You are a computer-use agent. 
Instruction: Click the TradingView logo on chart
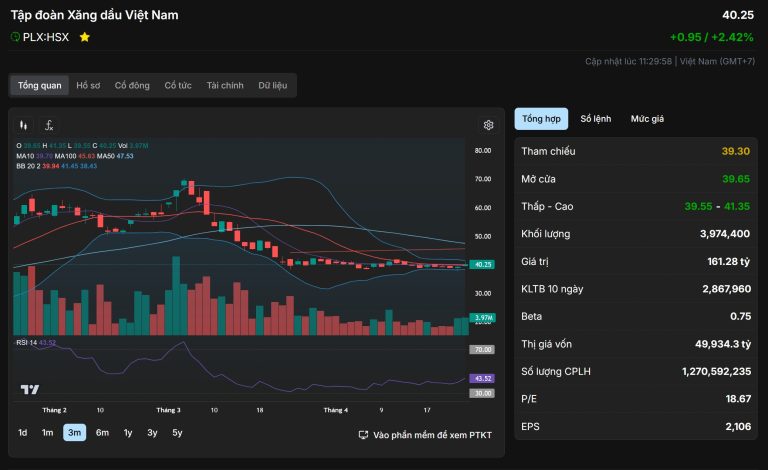coord(30,389)
